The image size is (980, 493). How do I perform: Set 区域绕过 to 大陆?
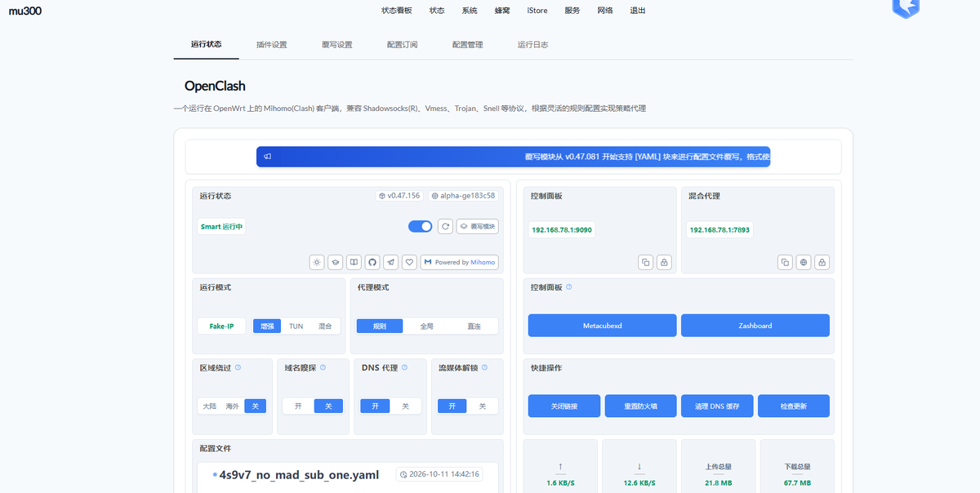tap(210, 406)
